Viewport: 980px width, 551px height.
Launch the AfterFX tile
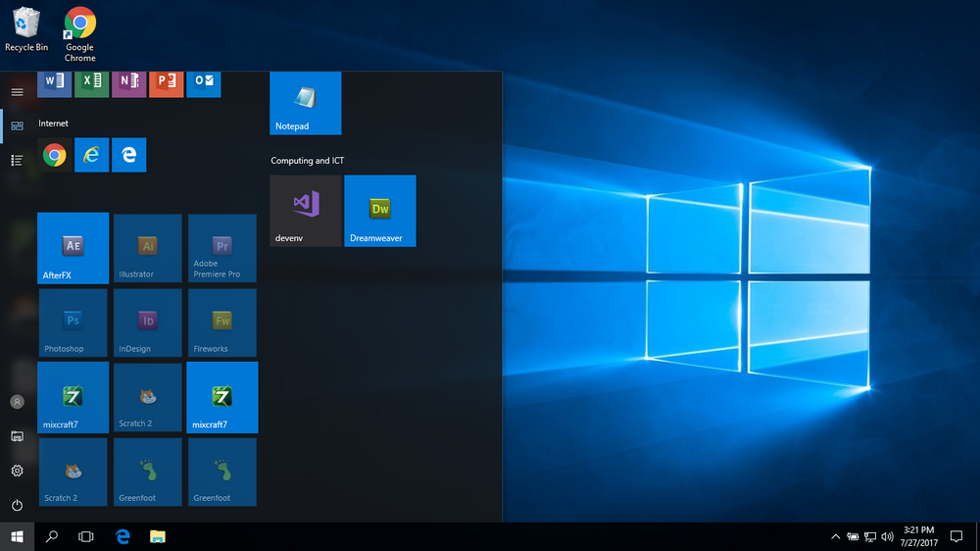[73, 248]
